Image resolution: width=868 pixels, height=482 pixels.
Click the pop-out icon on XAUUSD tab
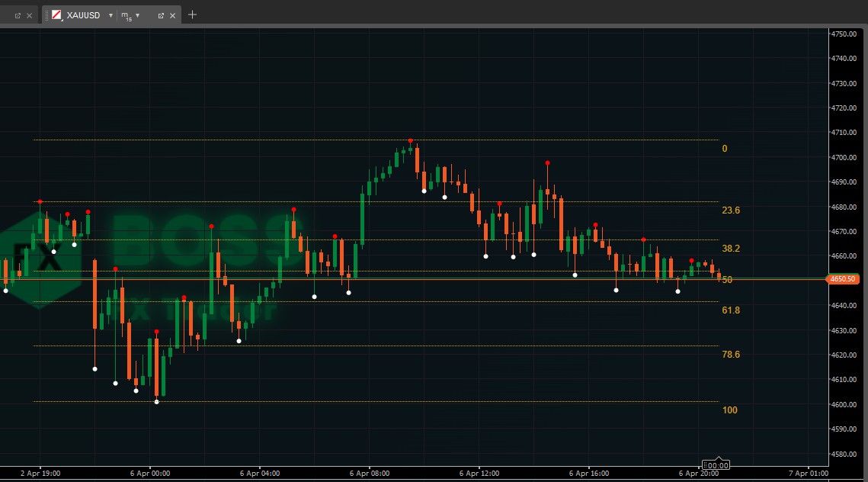161,14
